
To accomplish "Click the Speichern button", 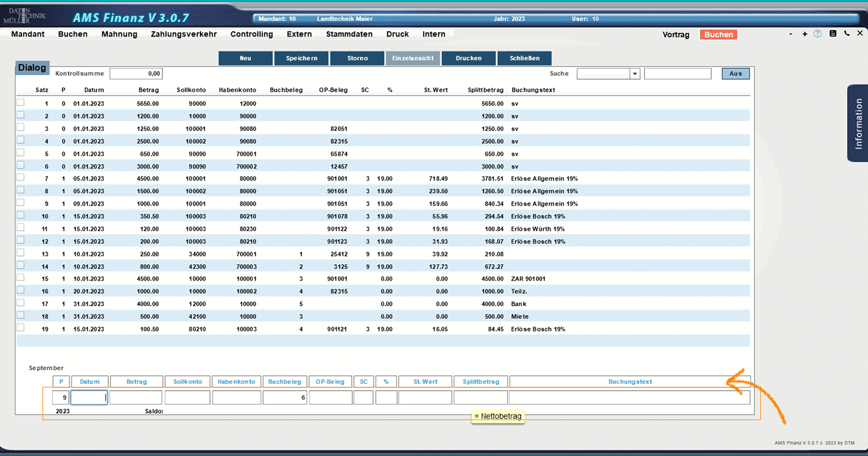I will click(x=301, y=58).
